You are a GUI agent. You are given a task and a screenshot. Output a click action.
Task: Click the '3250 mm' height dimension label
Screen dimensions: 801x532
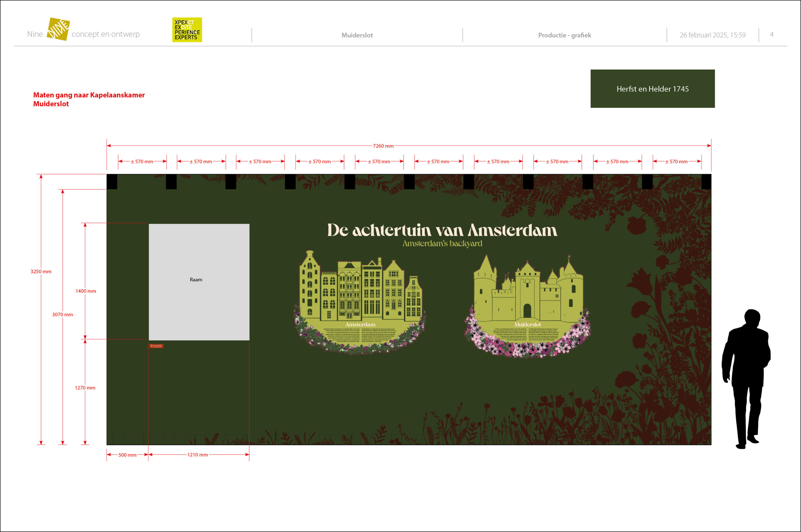(41, 271)
